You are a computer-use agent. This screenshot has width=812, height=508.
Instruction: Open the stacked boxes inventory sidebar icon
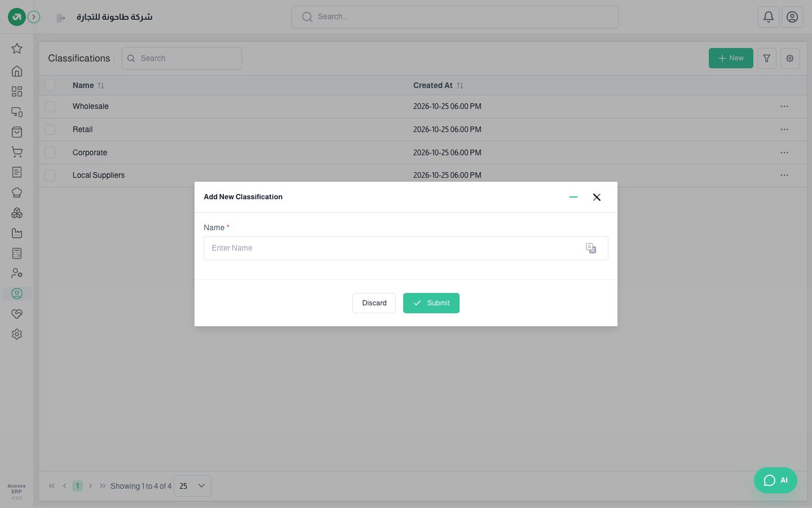point(17,213)
